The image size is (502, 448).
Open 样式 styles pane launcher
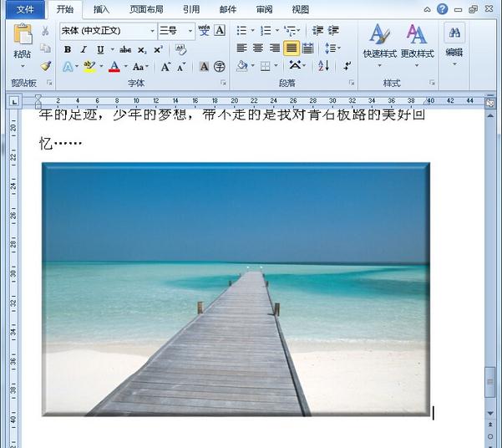pos(432,83)
